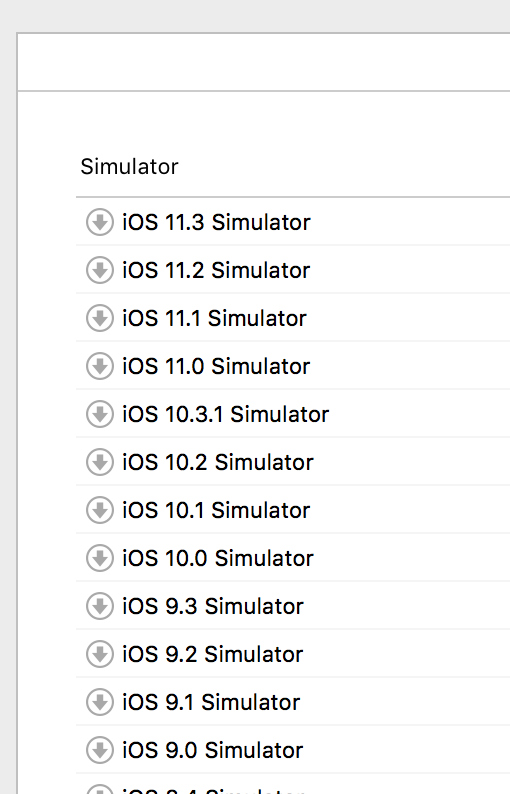Click the Simulator column header
This screenshot has height=794, width=510.
tap(130, 167)
